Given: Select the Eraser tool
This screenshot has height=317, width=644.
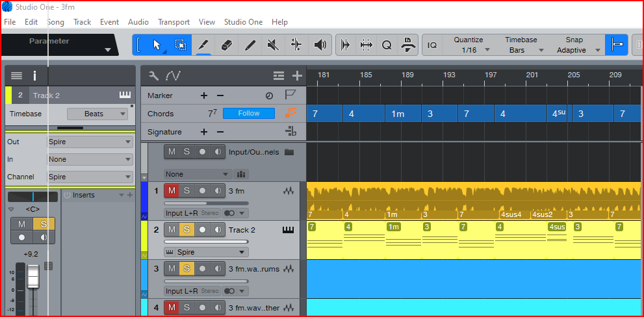Looking at the screenshot, I should pyautogui.click(x=227, y=45).
